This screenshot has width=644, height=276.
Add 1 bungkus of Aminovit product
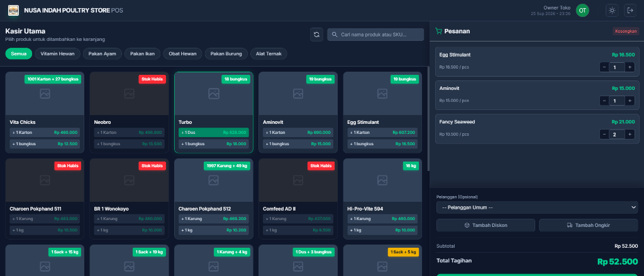coord(298,144)
